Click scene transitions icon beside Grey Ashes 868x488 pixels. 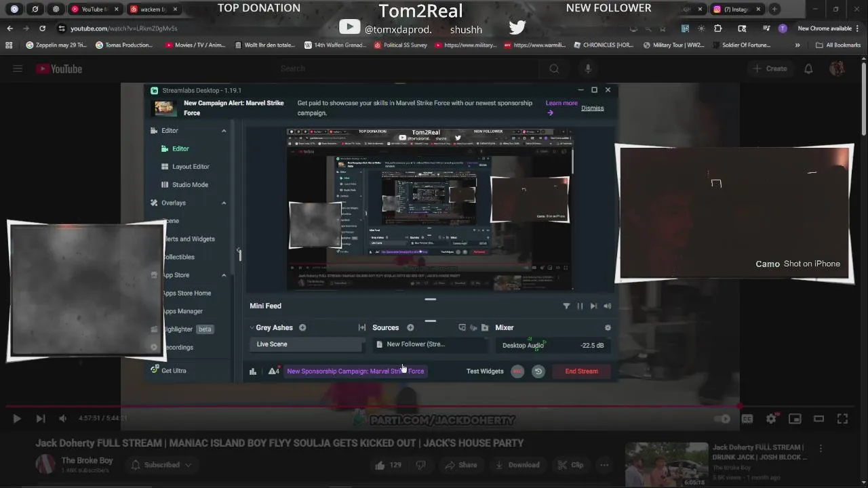point(362,327)
